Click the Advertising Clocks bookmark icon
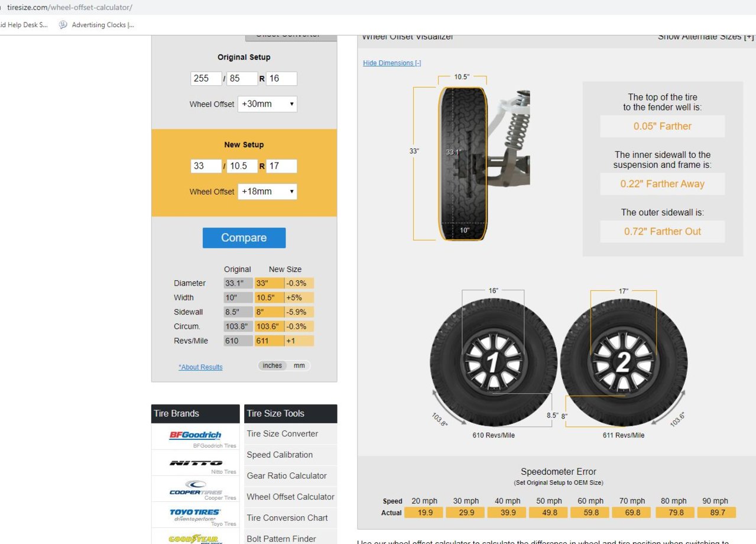The image size is (756, 544). click(x=63, y=25)
